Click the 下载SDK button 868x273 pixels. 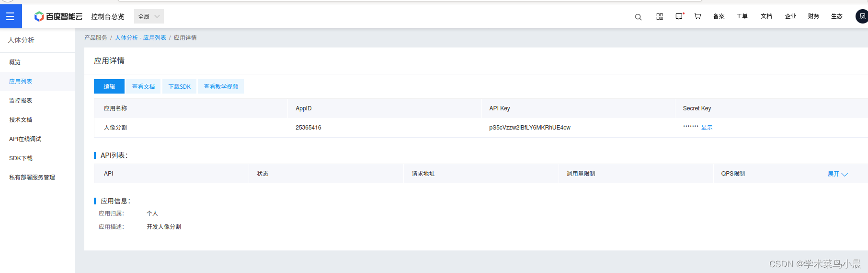180,86
